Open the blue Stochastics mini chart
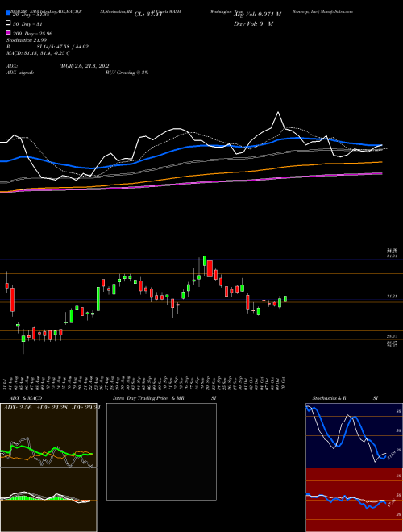The image size is (403, 532). [354, 435]
